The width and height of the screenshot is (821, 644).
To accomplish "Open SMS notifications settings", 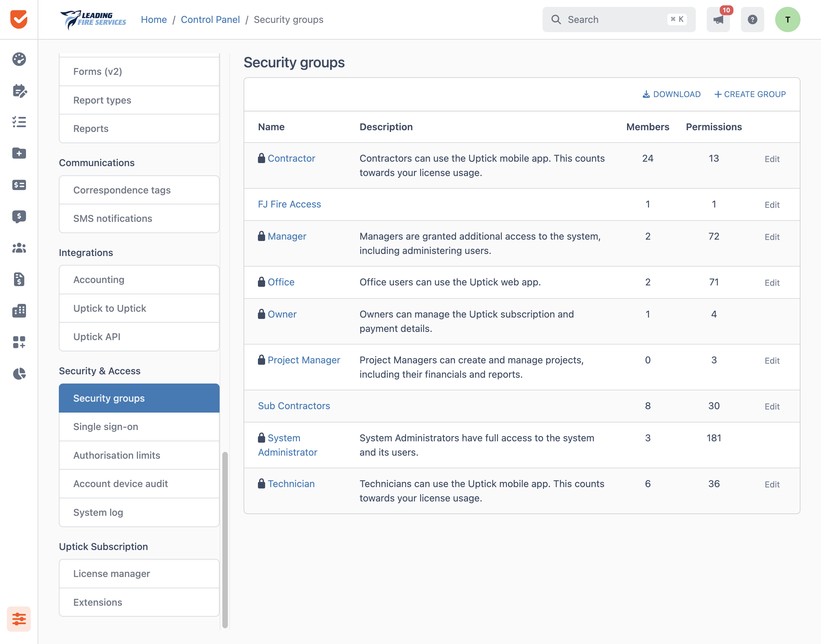I will [139, 219].
